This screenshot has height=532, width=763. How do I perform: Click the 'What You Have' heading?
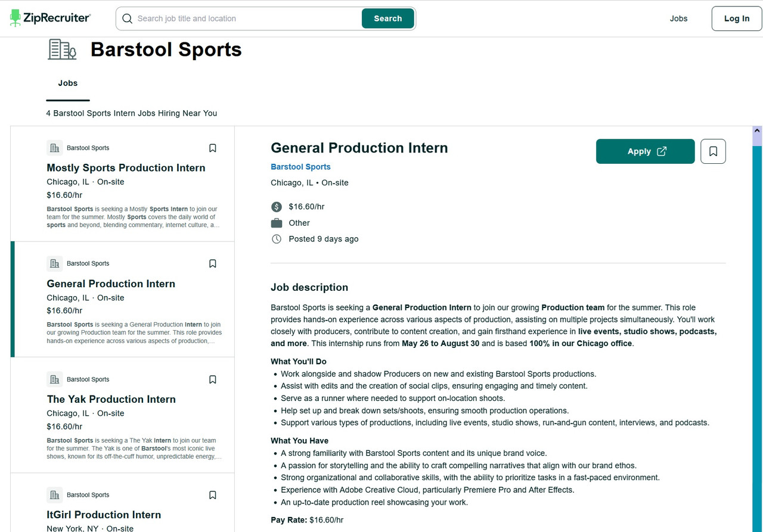(x=299, y=441)
